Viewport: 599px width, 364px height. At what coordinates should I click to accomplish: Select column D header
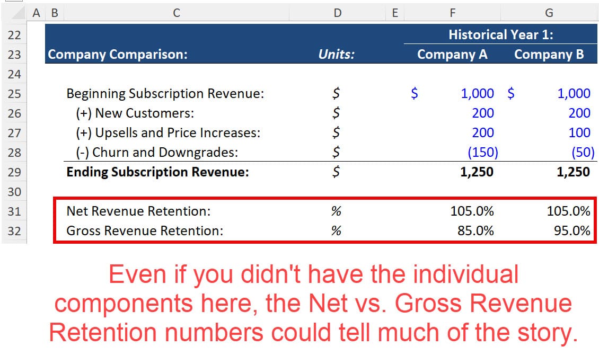pos(338,12)
